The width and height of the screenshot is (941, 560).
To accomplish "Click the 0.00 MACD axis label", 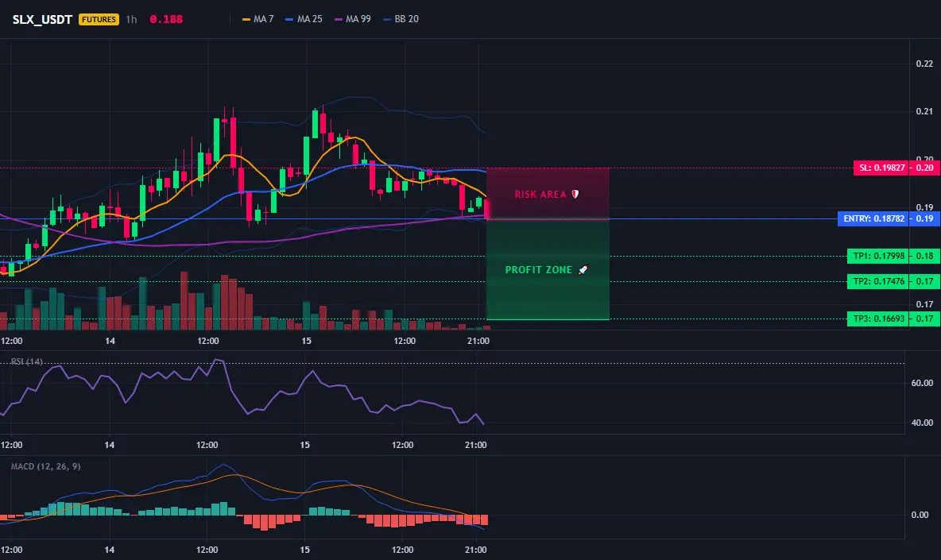I will [x=920, y=515].
